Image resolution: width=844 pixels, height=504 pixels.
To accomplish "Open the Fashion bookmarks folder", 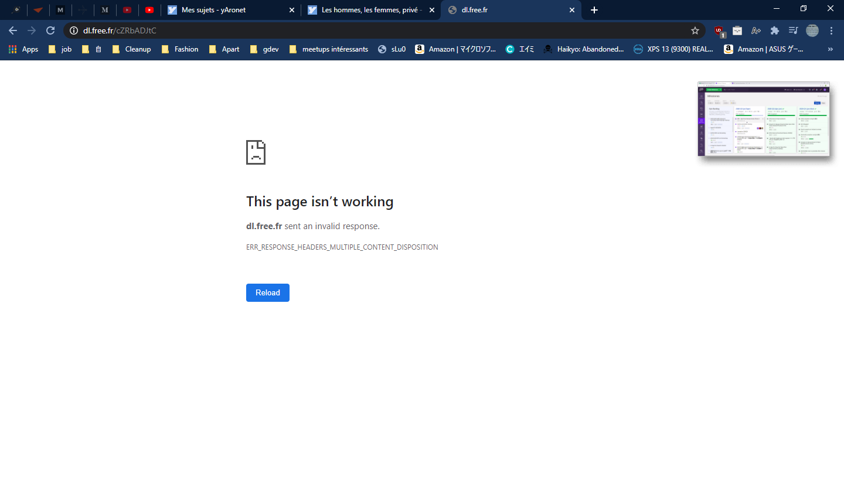I will click(181, 49).
